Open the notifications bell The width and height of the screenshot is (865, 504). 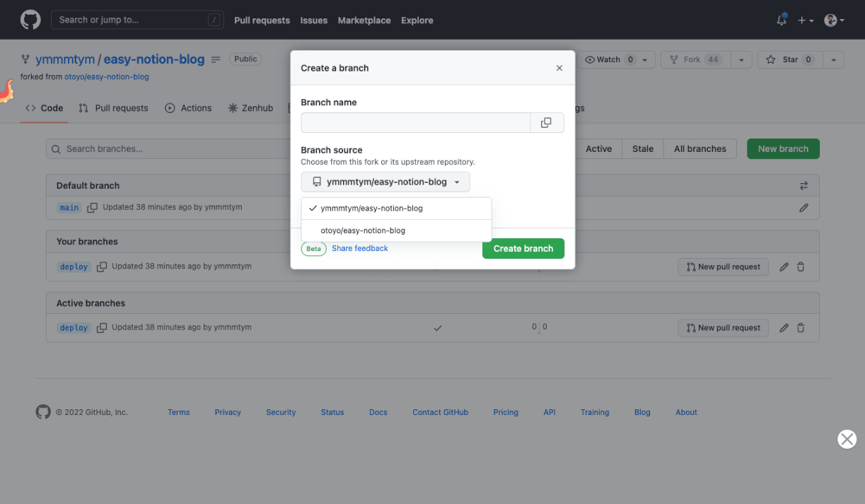coord(781,20)
